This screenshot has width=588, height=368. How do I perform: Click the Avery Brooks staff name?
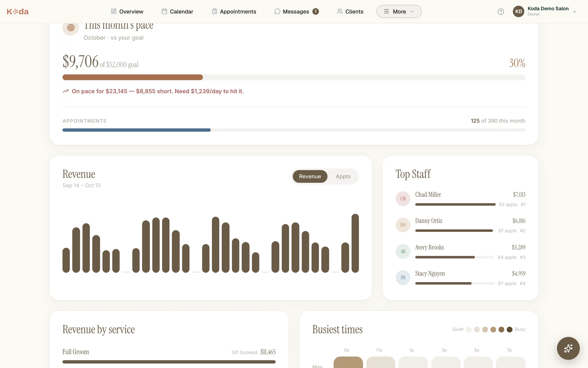[x=429, y=247]
